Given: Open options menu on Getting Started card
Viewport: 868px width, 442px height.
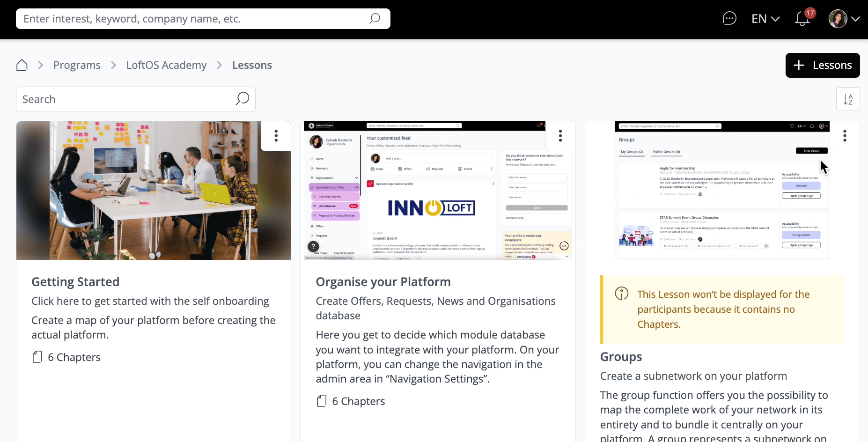Looking at the screenshot, I should pos(276,136).
